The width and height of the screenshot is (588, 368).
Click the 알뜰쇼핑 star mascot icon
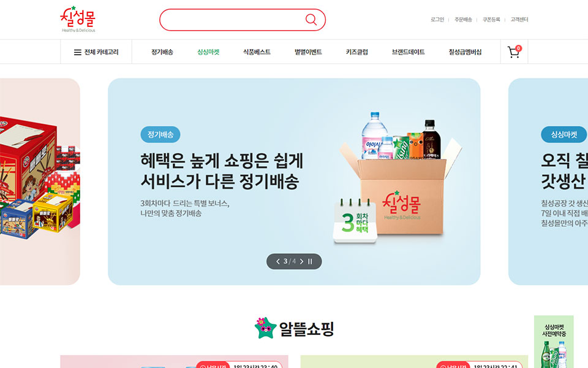click(265, 328)
